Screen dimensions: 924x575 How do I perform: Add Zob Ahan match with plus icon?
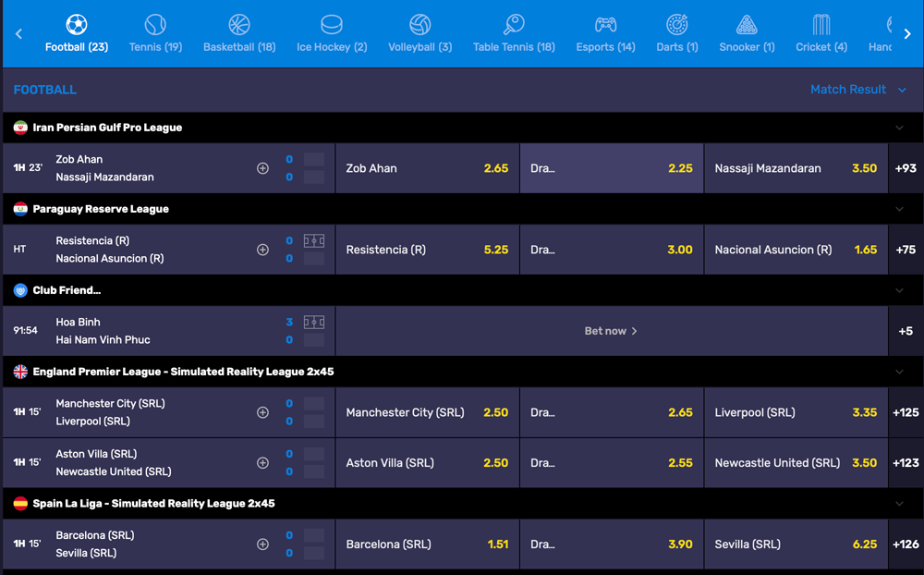(x=262, y=168)
